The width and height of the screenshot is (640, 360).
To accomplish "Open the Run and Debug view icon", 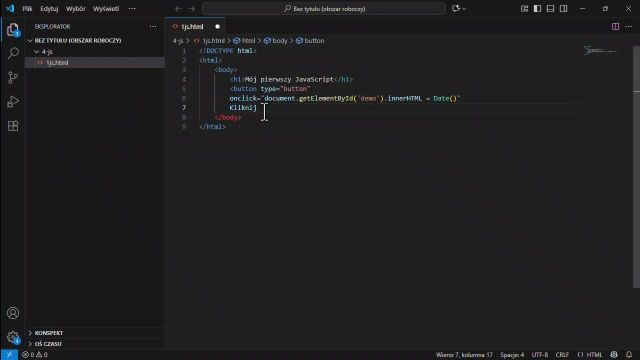I will [x=13, y=101].
